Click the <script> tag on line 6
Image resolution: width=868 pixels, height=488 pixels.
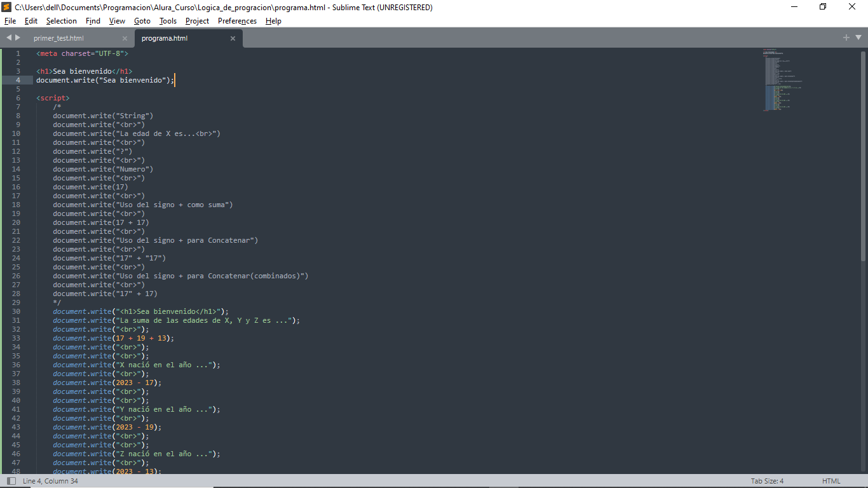53,98
